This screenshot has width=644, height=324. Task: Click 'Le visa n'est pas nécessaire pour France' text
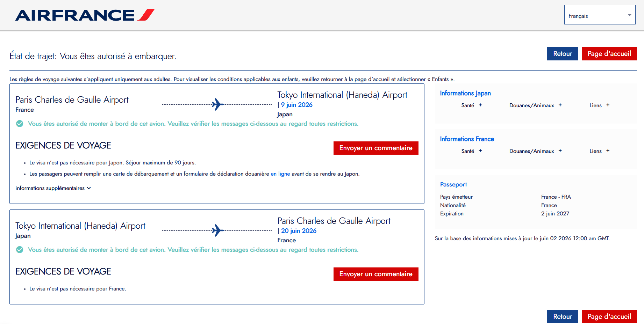tap(78, 289)
